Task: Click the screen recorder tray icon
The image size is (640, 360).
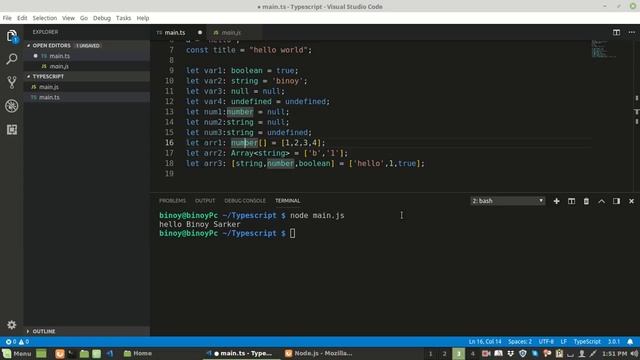Action: coord(486,353)
